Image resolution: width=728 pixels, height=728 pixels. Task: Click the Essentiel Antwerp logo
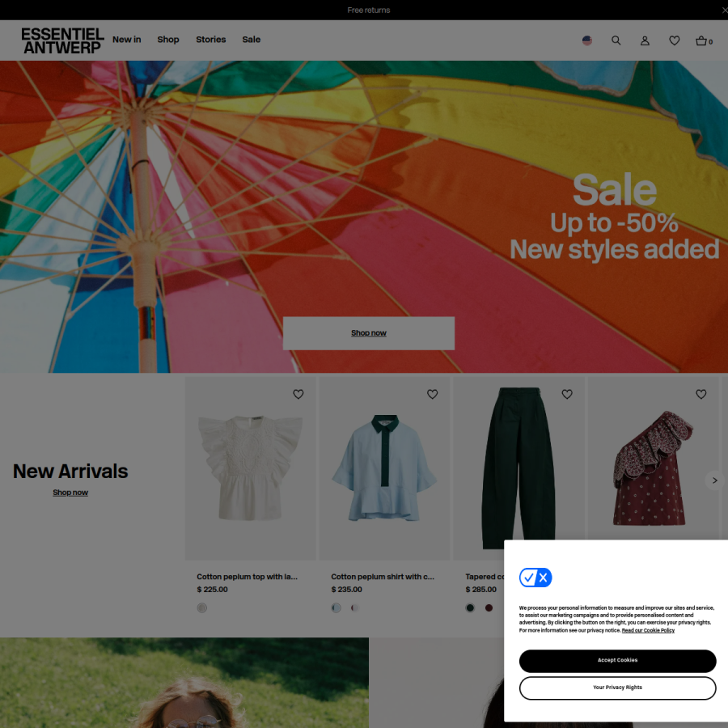tap(62, 41)
